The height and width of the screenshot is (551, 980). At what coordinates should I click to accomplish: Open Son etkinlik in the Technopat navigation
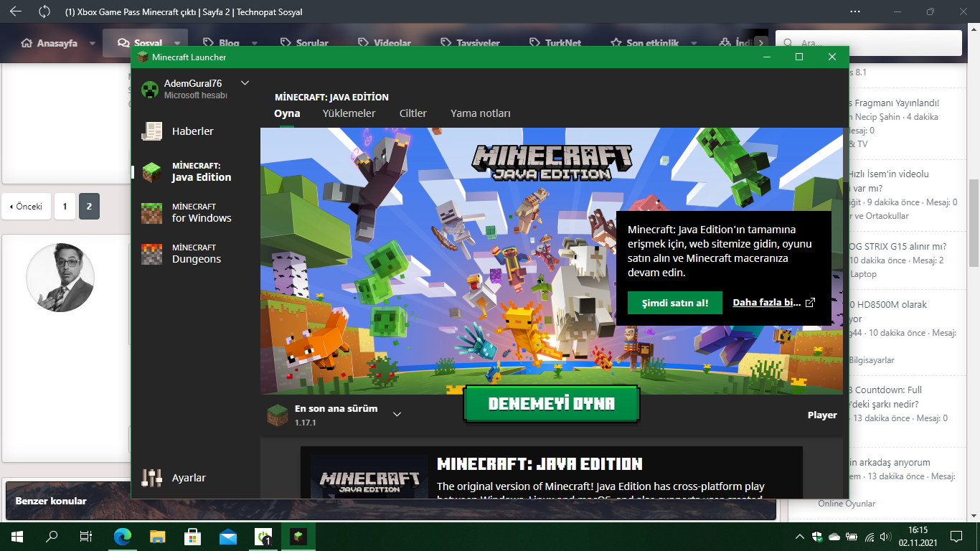pos(644,43)
